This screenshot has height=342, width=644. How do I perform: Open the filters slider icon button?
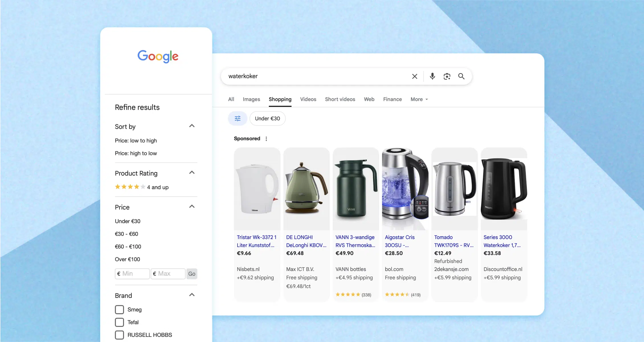click(237, 118)
